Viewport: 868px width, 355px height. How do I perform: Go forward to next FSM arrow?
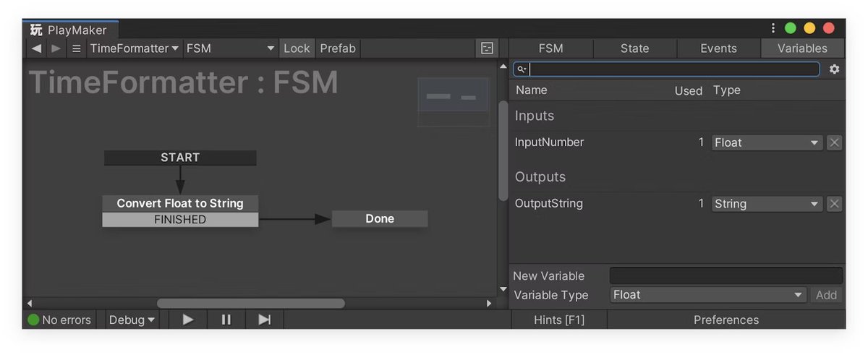[x=56, y=48]
